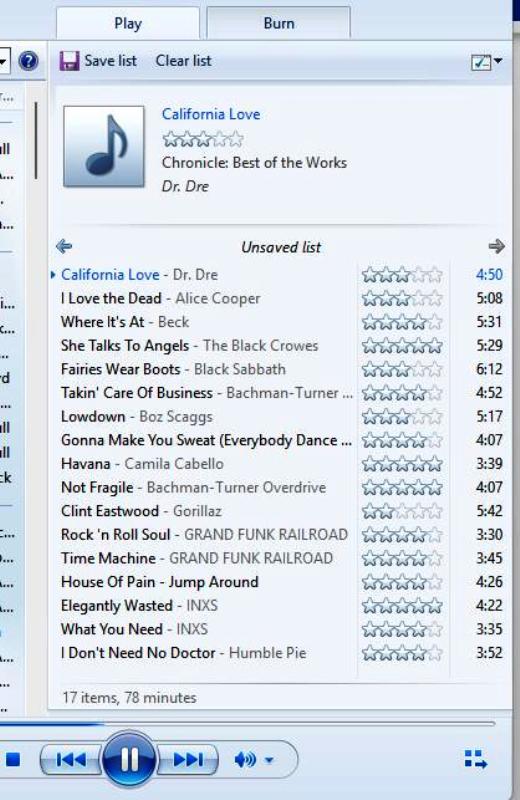
Task: Pause the current song
Action: pyautogui.click(x=129, y=760)
